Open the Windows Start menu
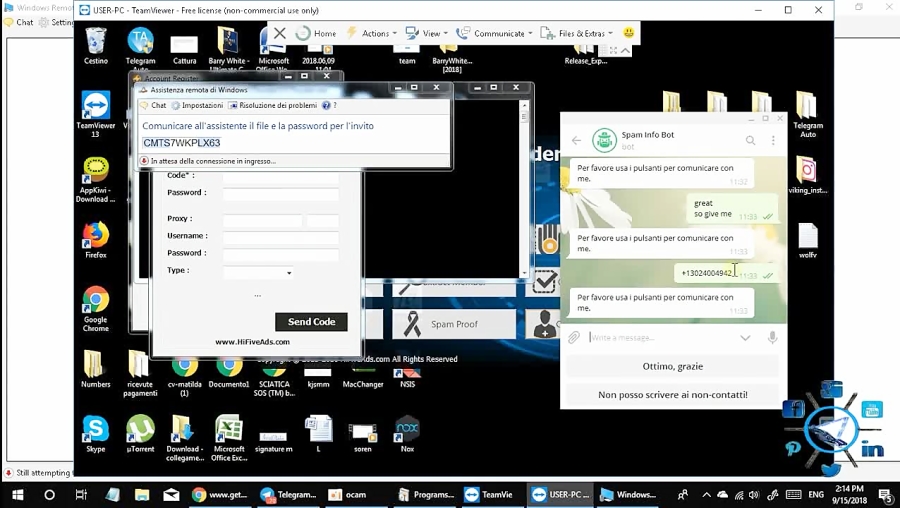 [18, 495]
